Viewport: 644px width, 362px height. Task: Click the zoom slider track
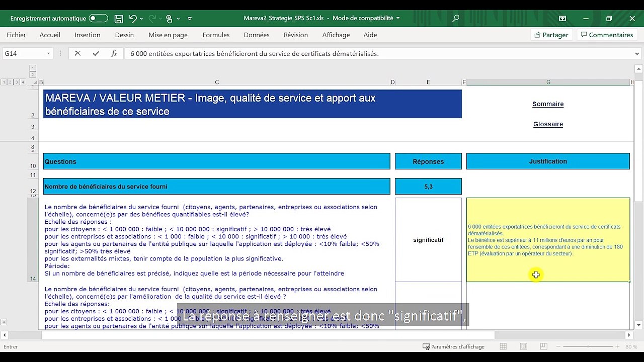coord(588,347)
